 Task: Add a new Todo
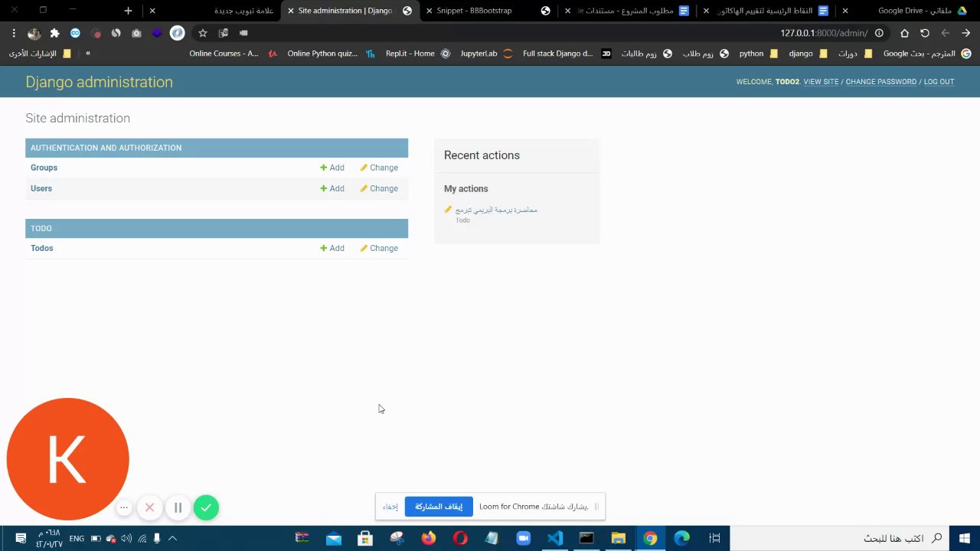332,248
